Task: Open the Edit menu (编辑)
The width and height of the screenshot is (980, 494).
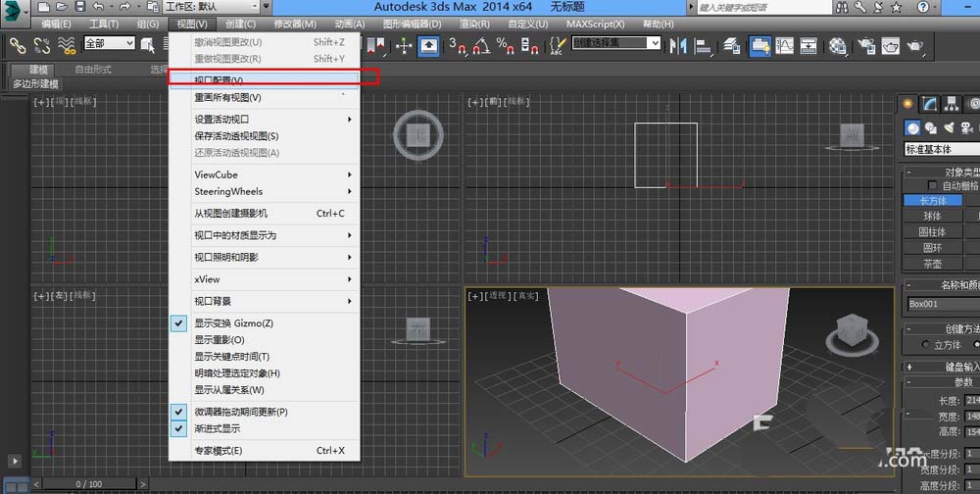Action: (x=56, y=24)
